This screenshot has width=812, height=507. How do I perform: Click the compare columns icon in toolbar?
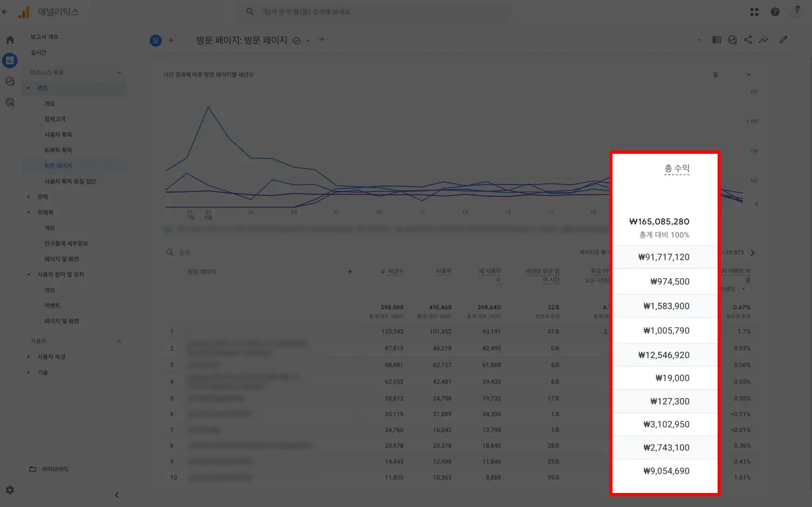[x=717, y=40]
